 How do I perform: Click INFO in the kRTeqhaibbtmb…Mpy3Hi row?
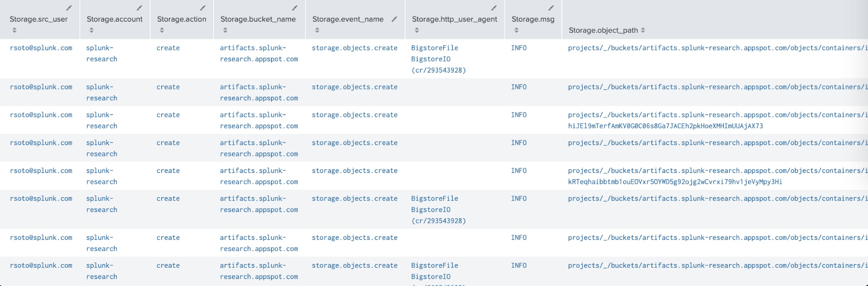coord(519,170)
